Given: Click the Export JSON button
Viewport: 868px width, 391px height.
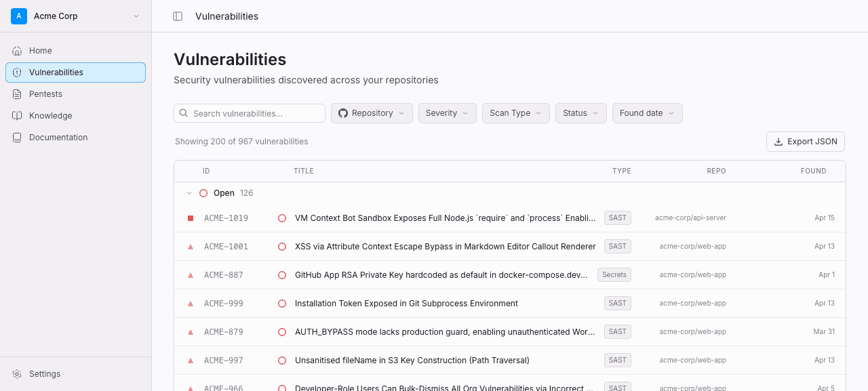Looking at the screenshot, I should (x=806, y=142).
